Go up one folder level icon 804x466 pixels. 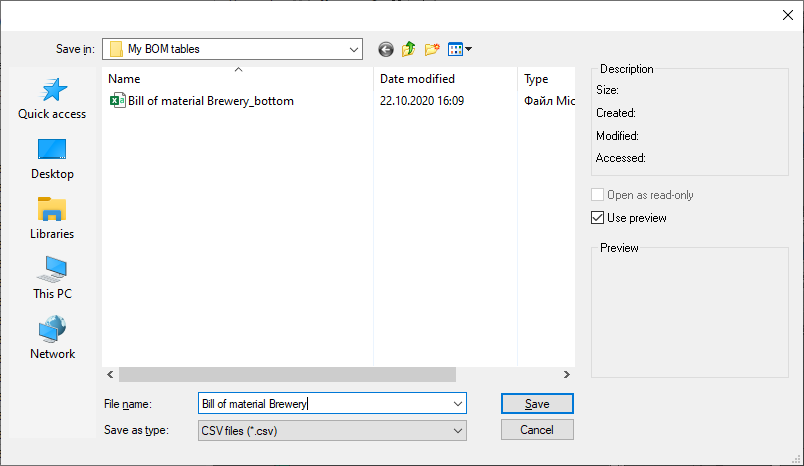409,49
